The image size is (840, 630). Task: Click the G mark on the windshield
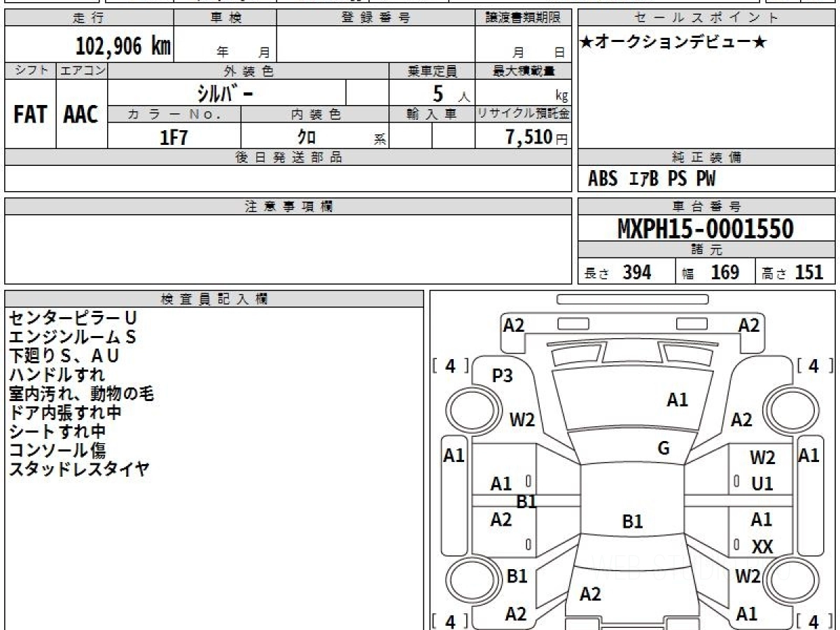664,449
